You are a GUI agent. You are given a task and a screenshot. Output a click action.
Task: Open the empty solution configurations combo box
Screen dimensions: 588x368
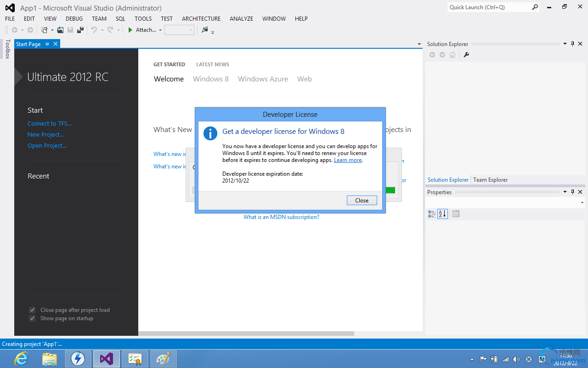coord(179,30)
